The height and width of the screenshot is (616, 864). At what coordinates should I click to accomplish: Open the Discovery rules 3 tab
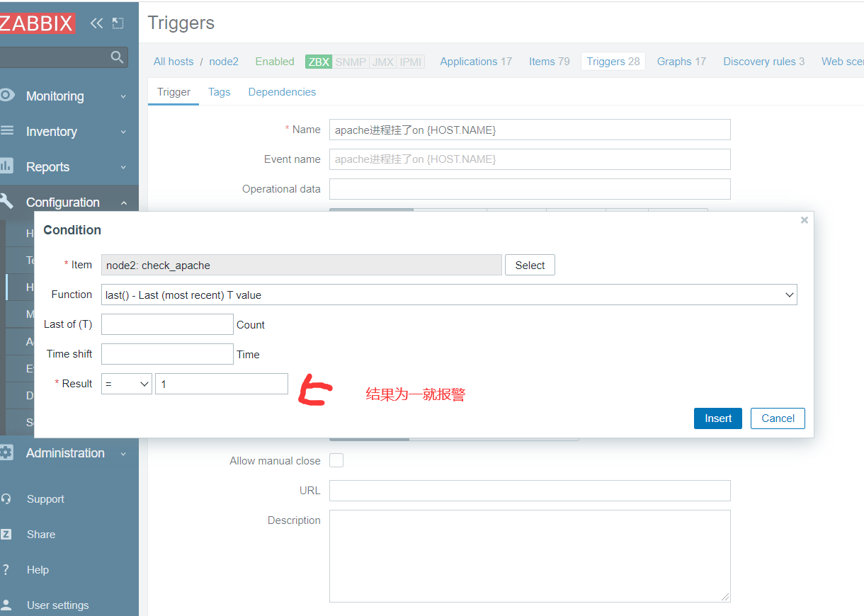(763, 62)
